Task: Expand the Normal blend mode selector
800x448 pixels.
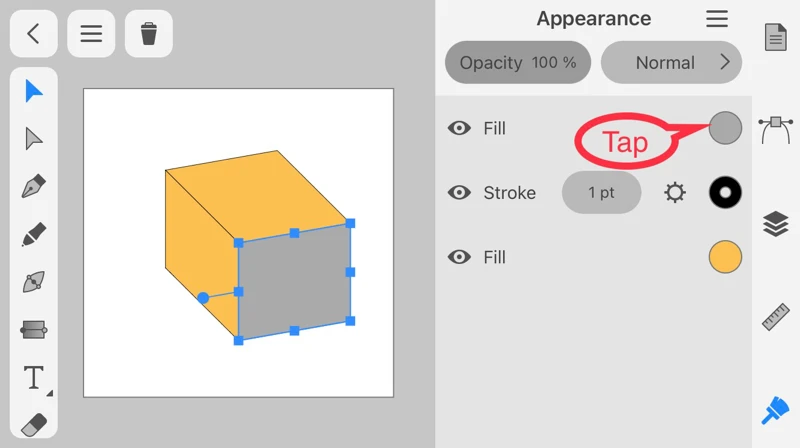Action: (671, 62)
